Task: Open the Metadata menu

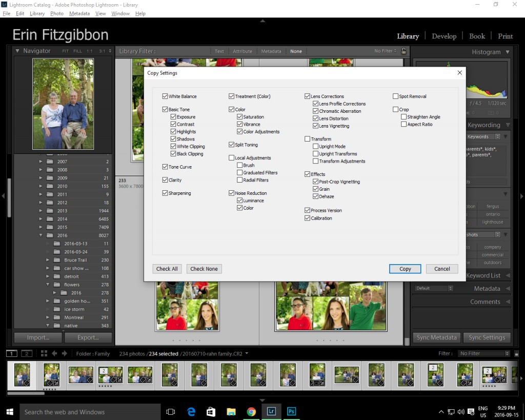Action: point(79,13)
